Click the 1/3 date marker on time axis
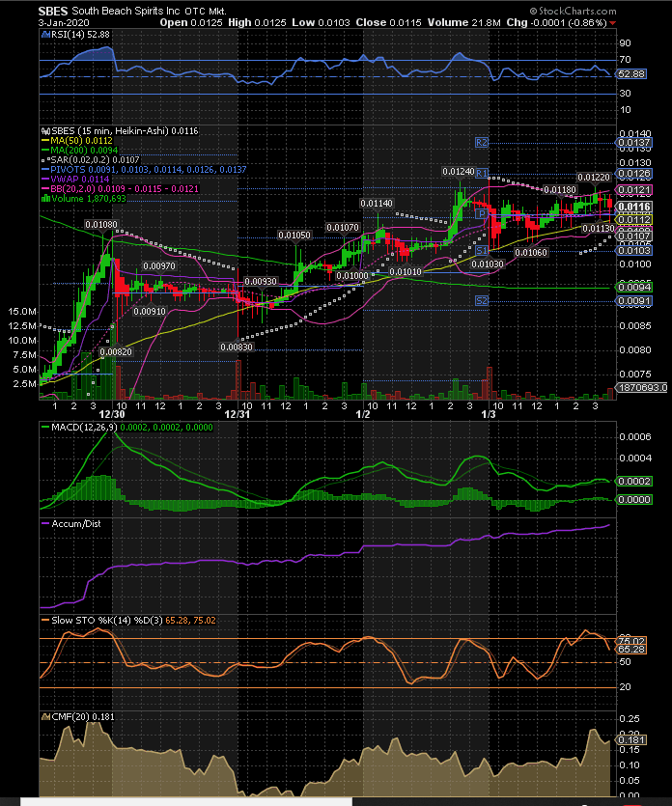Image resolution: width=672 pixels, height=806 pixels. point(488,414)
